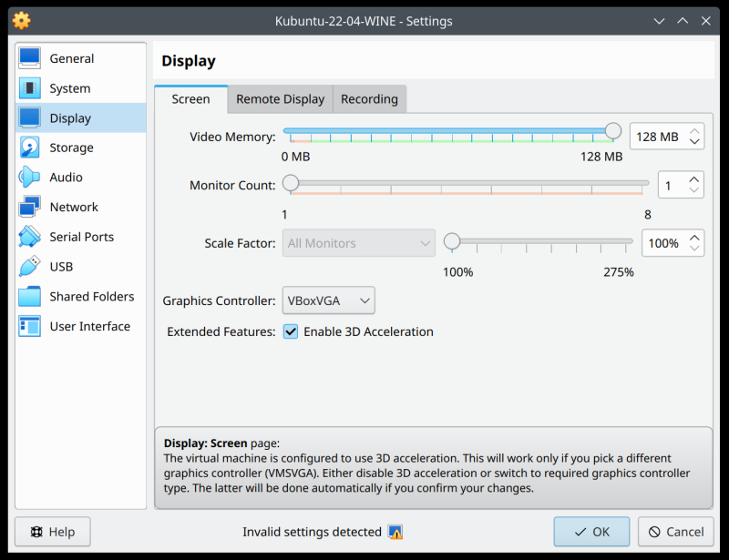Image resolution: width=729 pixels, height=560 pixels.
Task: Open Serial Ports settings icon
Action: pos(30,237)
